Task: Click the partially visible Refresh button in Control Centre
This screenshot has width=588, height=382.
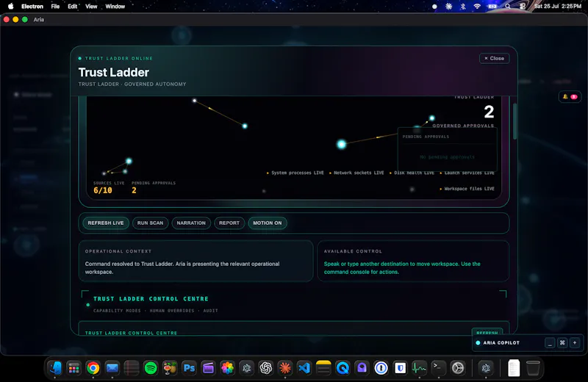Action: pyautogui.click(x=487, y=332)
